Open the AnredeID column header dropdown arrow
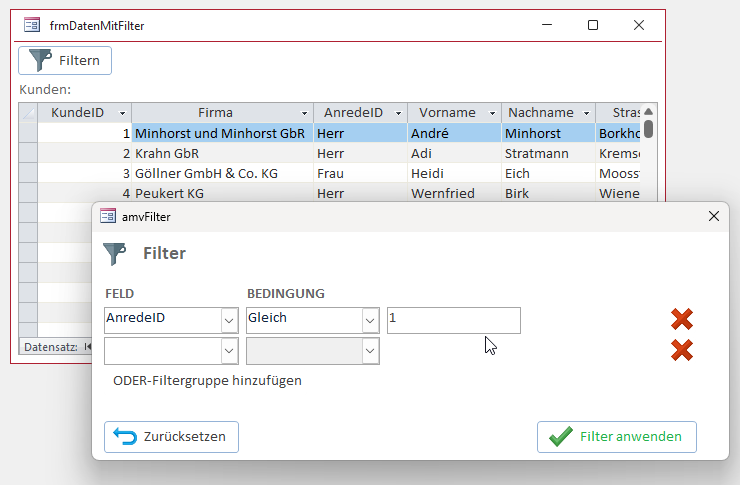The image size is (740, 485). click(398, 113)
